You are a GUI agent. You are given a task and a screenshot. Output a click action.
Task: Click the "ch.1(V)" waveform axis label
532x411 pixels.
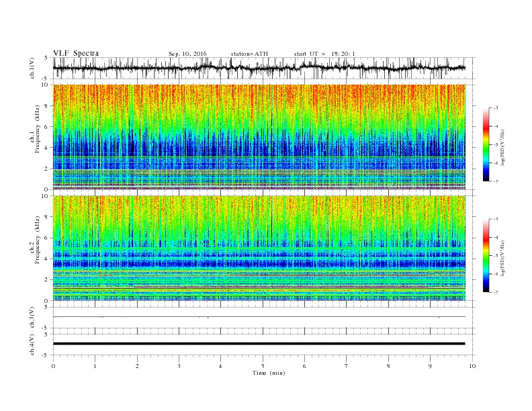tap(32, 68)
